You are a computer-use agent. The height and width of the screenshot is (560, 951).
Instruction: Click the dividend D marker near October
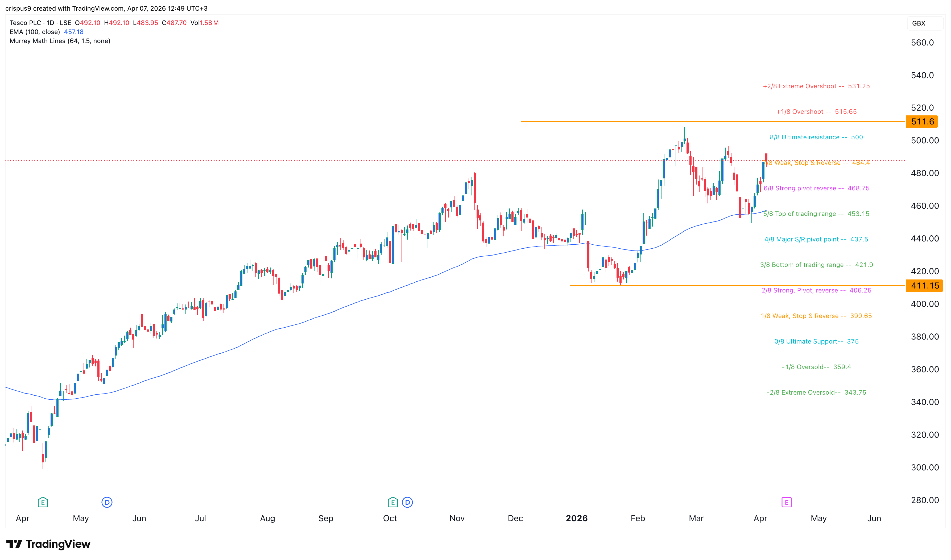click(407, 502)
